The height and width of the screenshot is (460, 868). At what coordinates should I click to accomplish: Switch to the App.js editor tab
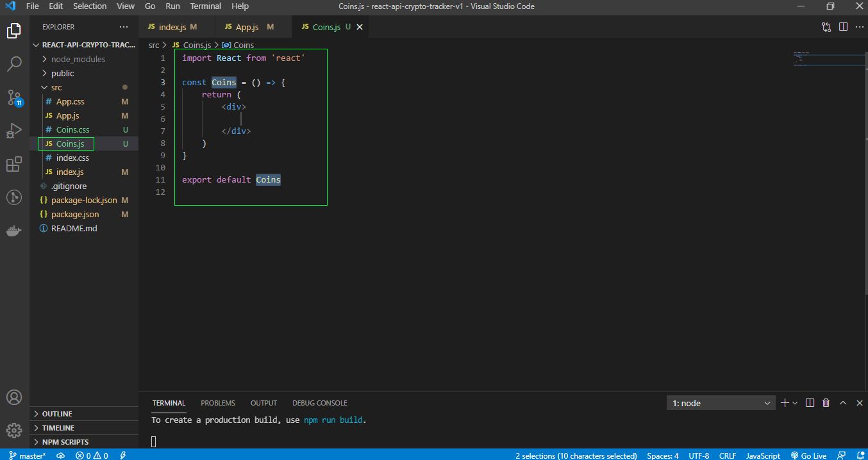coord(253,27)
